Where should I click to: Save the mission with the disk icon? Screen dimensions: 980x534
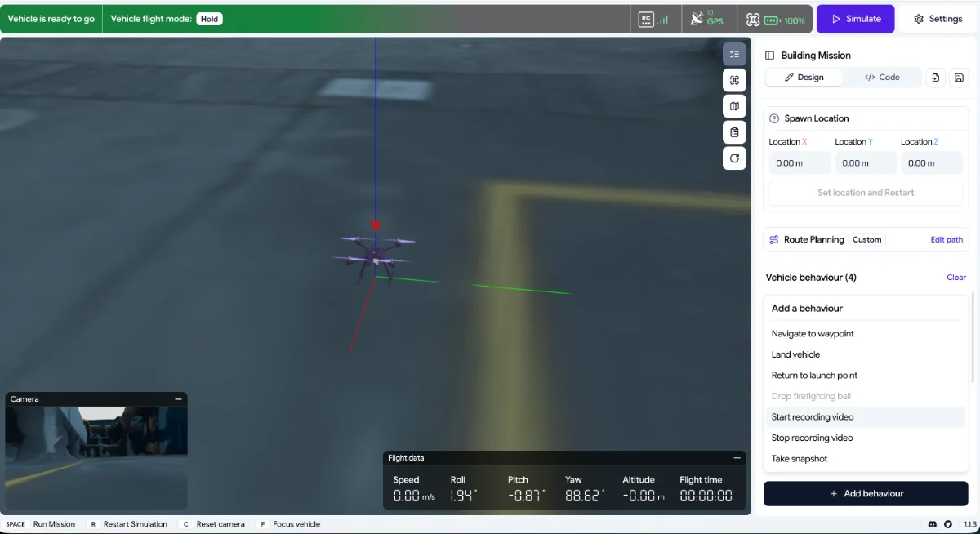coord(959,78)
